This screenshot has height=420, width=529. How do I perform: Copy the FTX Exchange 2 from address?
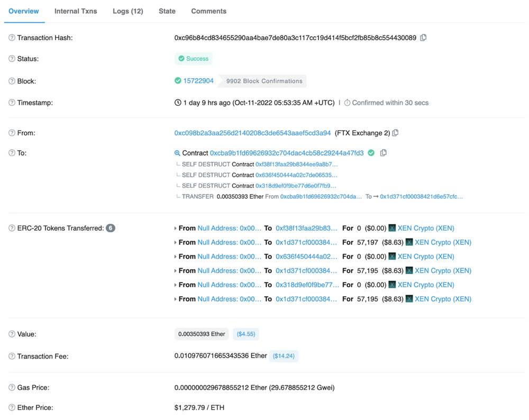395,133
